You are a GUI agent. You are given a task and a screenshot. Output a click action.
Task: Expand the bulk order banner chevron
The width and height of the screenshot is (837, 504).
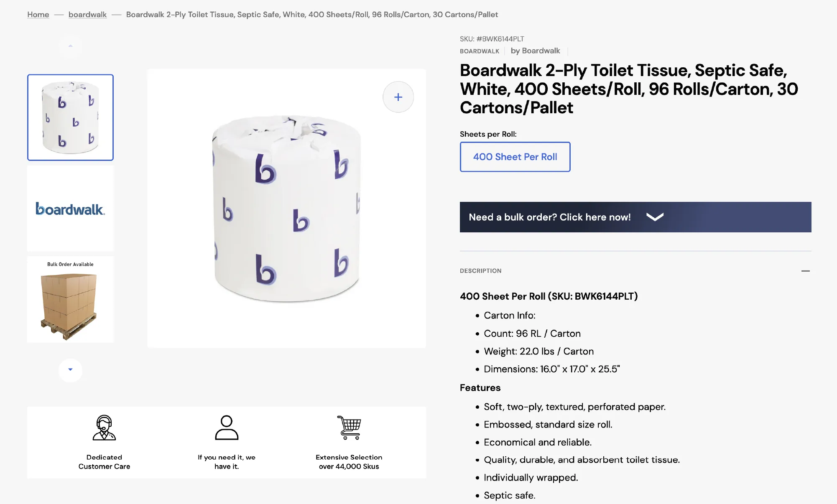pyautogui.click(x=655, y=217)
